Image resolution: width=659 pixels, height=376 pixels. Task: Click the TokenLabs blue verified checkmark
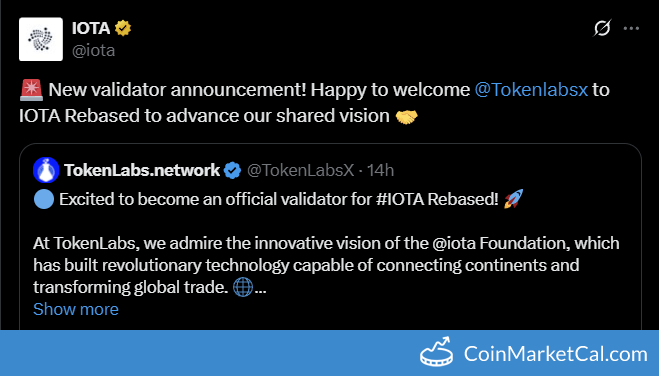pos(232,171)
